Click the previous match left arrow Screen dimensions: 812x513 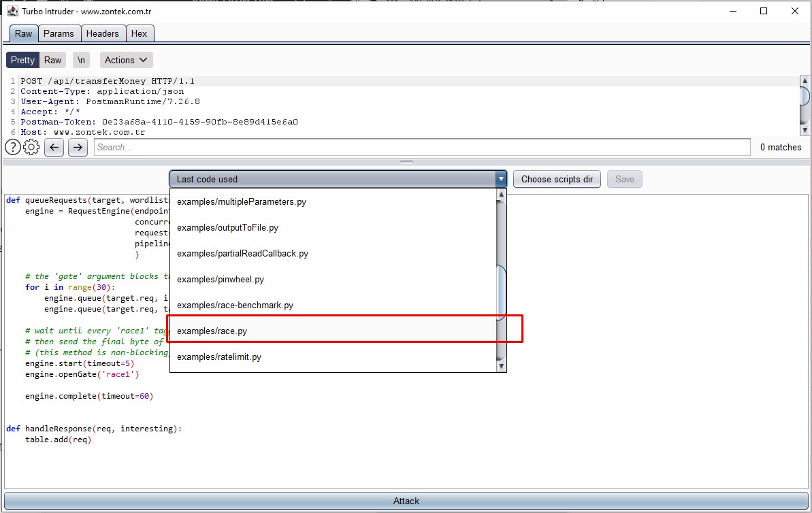coord(54,147)
